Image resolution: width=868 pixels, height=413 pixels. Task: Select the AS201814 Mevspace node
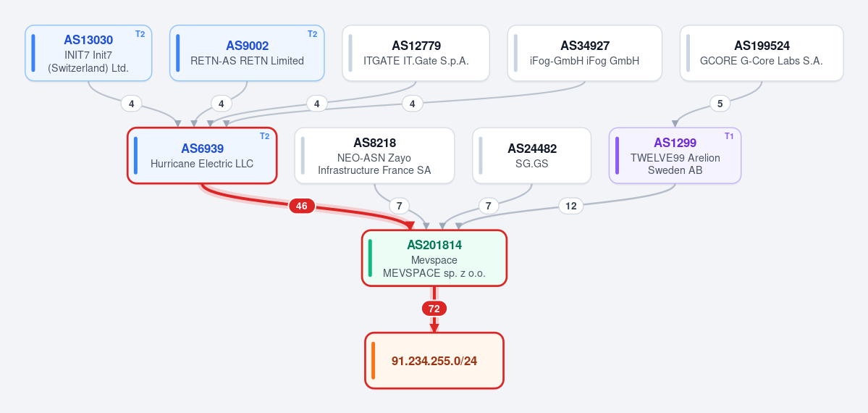coord(434,259)
